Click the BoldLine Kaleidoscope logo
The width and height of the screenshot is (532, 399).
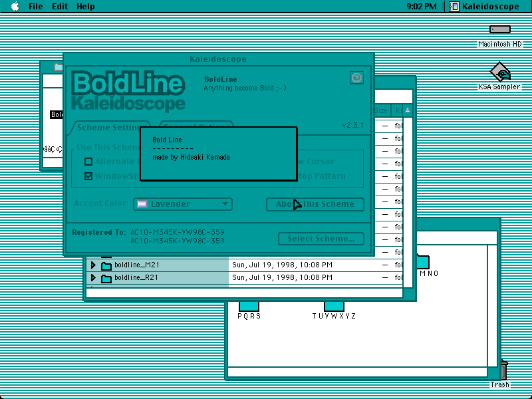coord(128,91)
